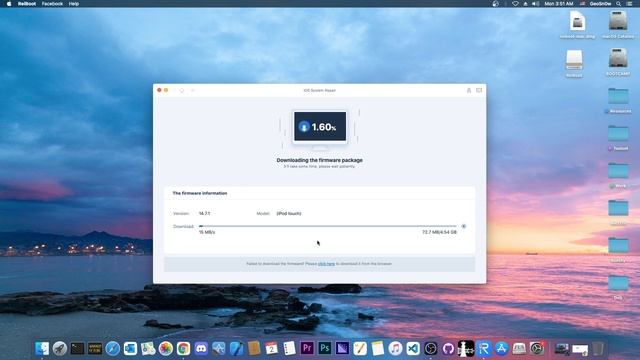
Task: Launch Adobe Photoshop from the dock
Action: [x=324, y=348]
